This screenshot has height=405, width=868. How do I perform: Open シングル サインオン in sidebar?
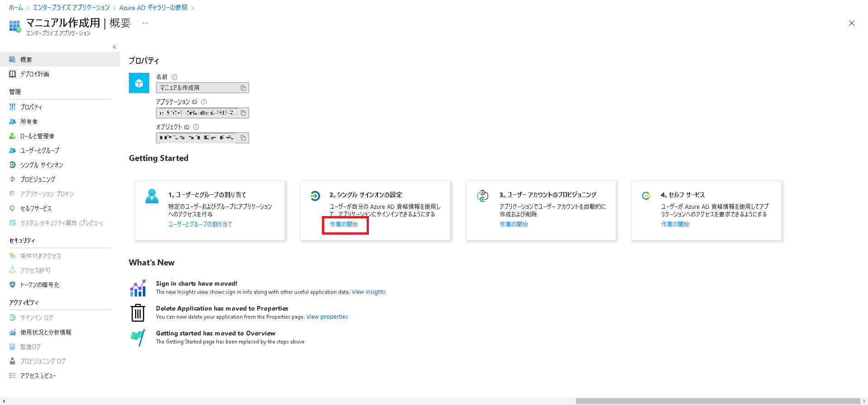(x=42, y=165)
